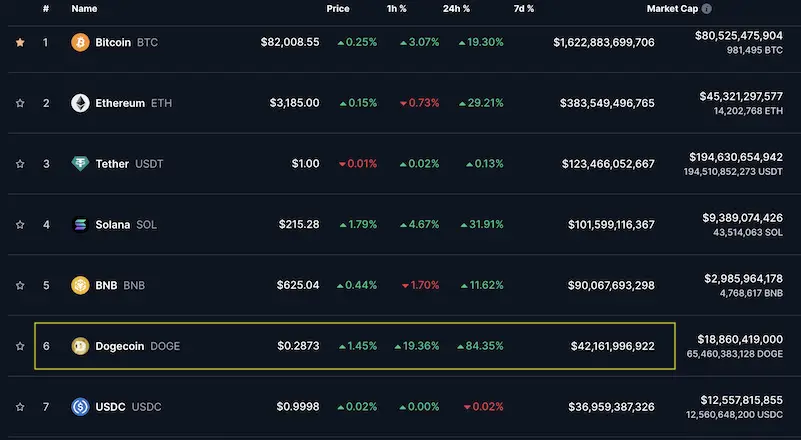Open the BNB coin name link
This screenshot has height=440, width=801.
106,285
